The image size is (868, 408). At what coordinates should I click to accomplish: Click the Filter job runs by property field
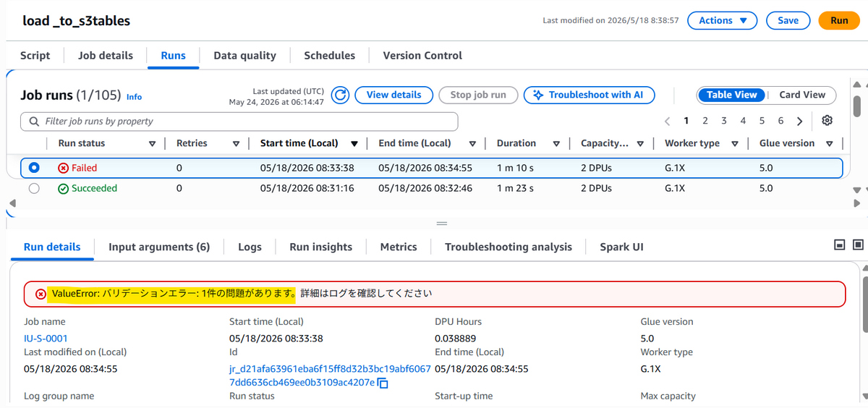coord(239,122)
